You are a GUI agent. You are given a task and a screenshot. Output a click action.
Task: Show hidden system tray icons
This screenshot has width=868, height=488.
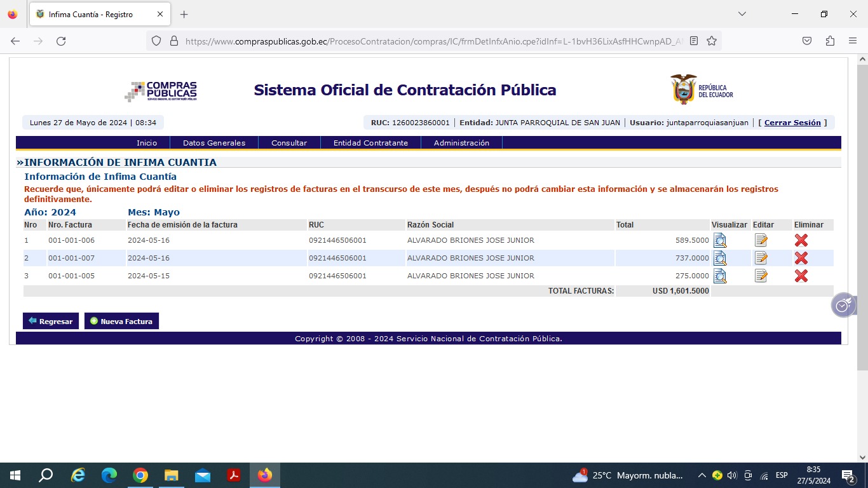click(702, 475)
